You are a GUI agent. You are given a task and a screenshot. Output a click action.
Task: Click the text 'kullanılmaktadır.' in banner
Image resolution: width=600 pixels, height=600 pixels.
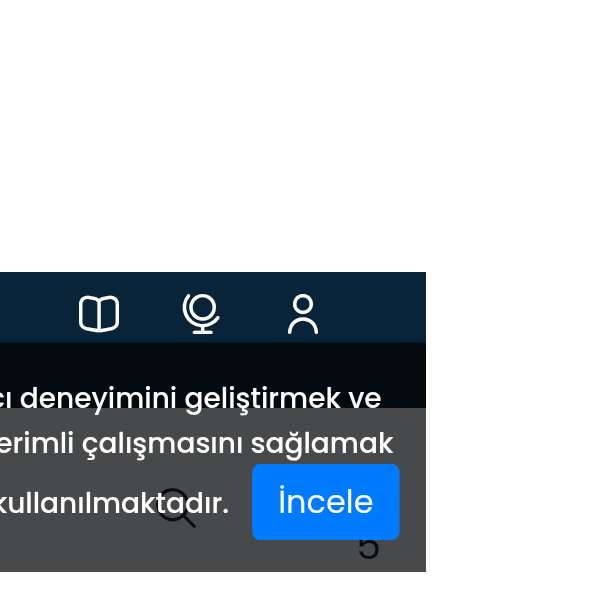113,504
